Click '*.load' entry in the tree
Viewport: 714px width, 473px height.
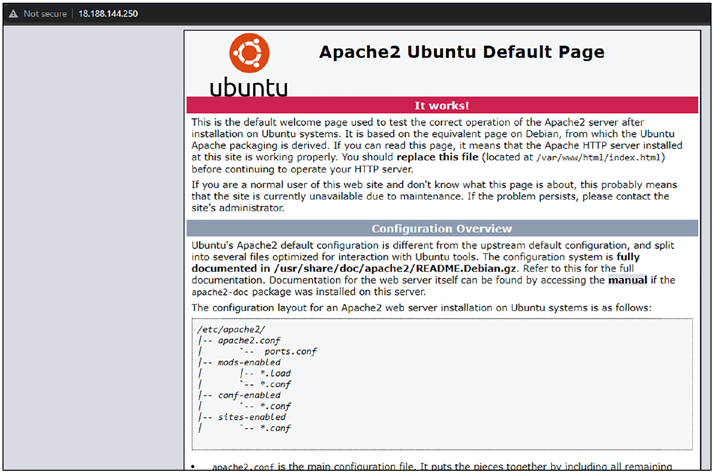pyautogui.click(x=275, y=373)
